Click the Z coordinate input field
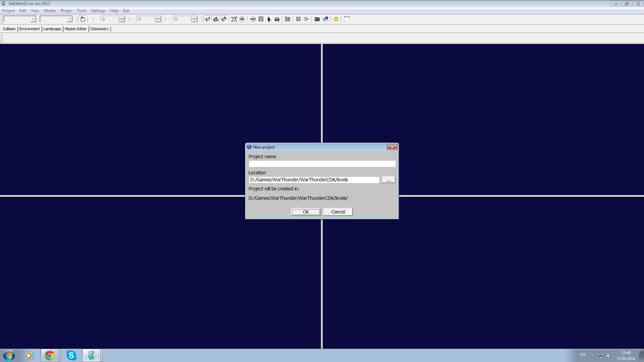644x362 pixels. (182, 19)
